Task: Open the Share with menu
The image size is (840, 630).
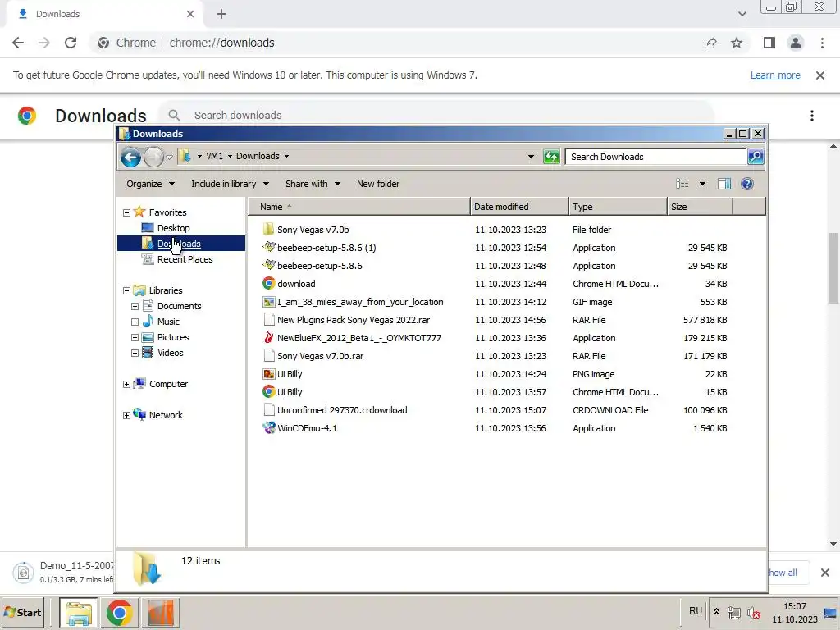Action: (313, 184)
